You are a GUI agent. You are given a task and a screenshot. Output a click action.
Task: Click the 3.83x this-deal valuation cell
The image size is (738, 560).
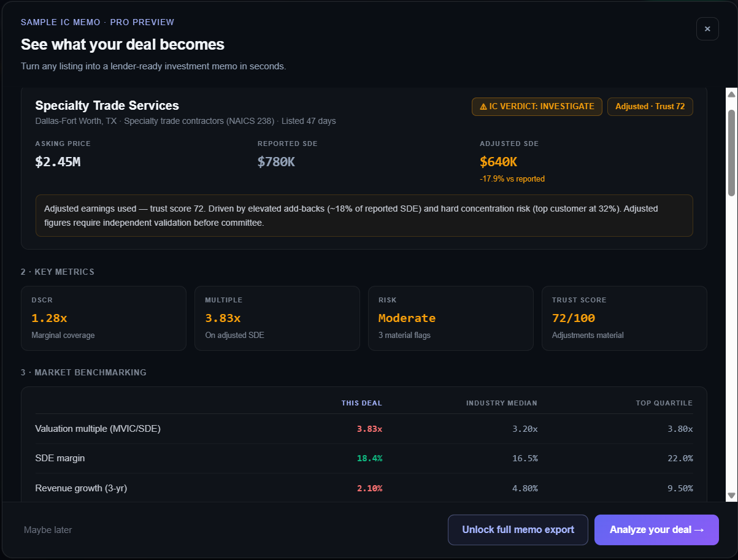(x=369, y=429)
